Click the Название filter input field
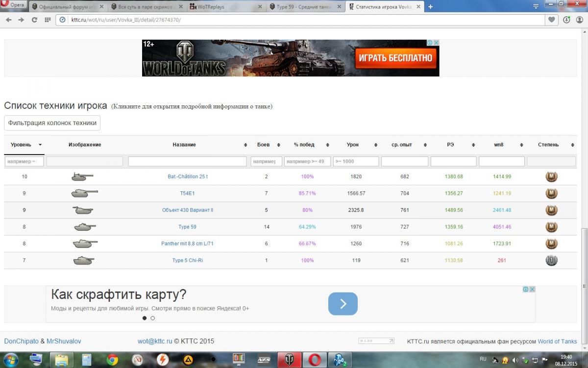 (x=187, y=161)
